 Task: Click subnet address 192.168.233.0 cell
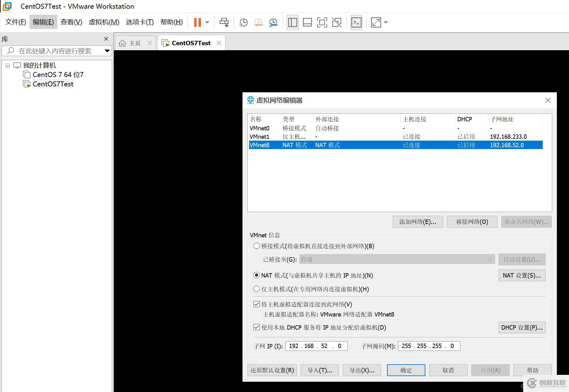[x=508, y=137]
